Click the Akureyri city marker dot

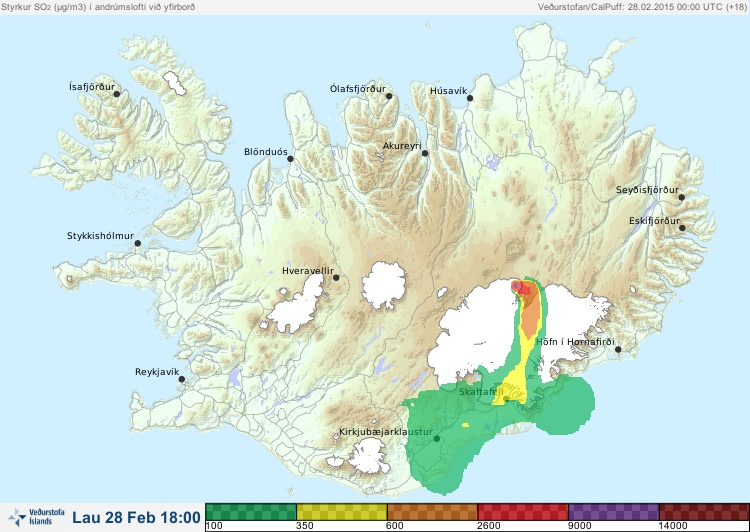[425, 153]
